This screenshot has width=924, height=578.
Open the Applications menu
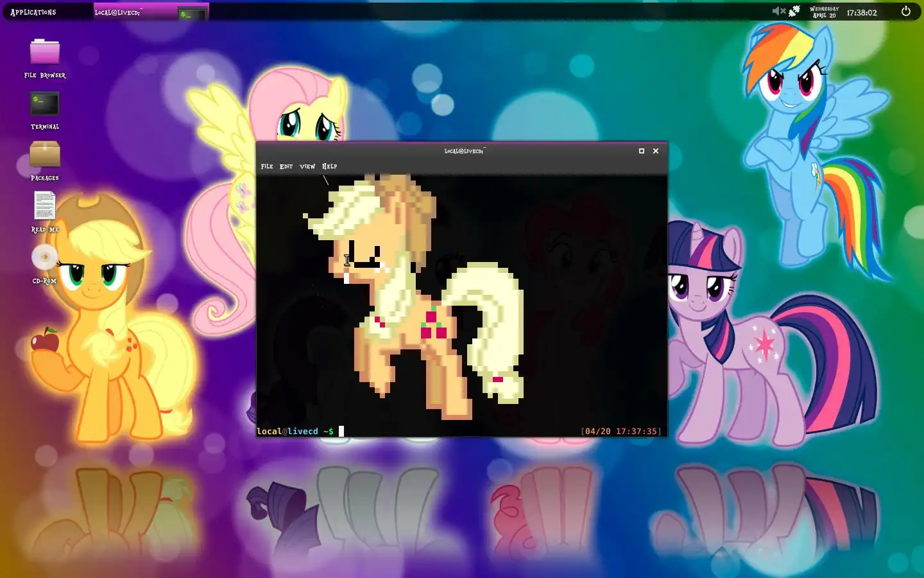(33, 12)
